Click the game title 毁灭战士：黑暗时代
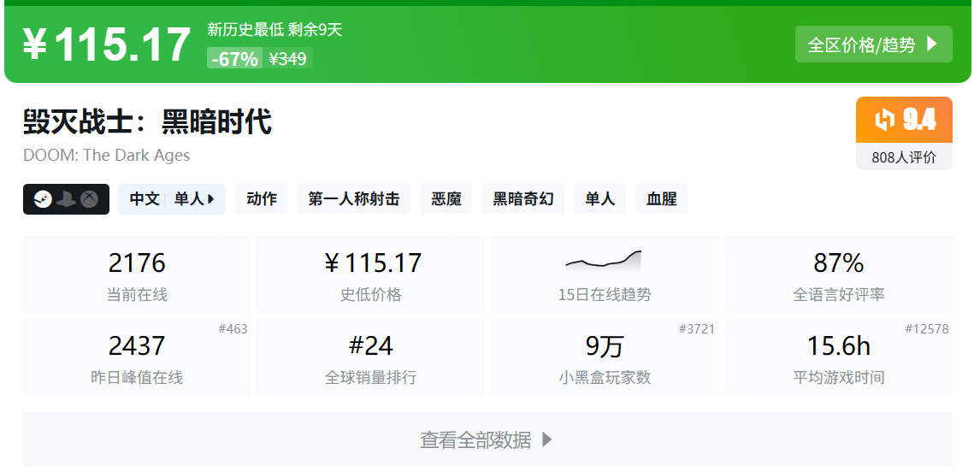 coord(147,122)
